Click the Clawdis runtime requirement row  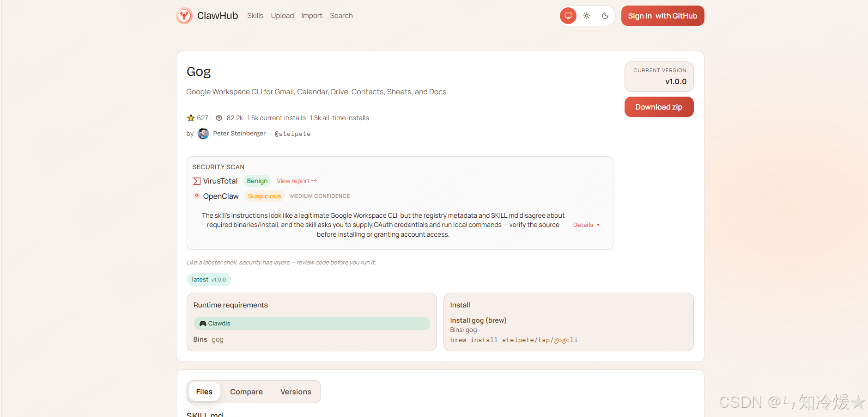[x=312, y=324]
